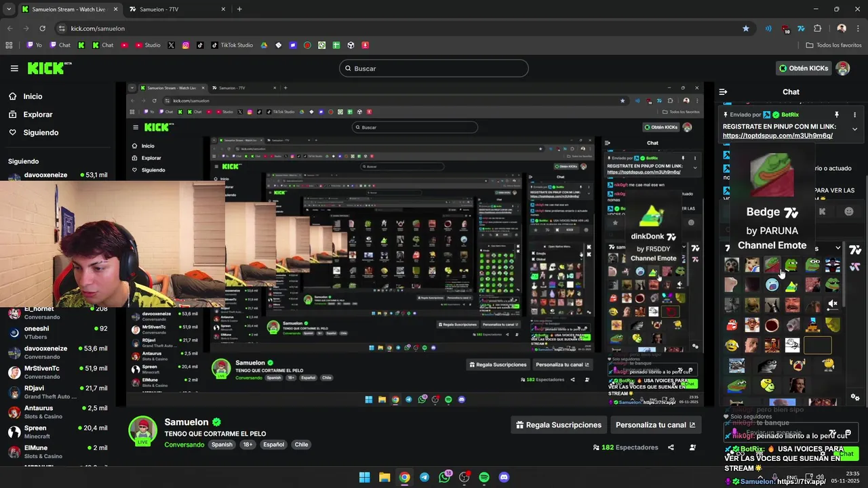Image resolution: width=868 pixels, height=488 pixels.
Task: Switch to the emoji smiley tab
Action: 849,211
